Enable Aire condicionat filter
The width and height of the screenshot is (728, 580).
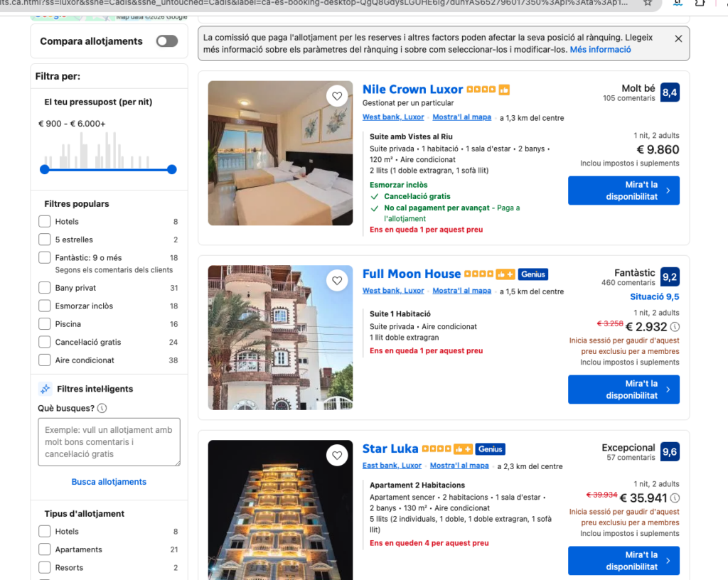click(x=45, y=360)
